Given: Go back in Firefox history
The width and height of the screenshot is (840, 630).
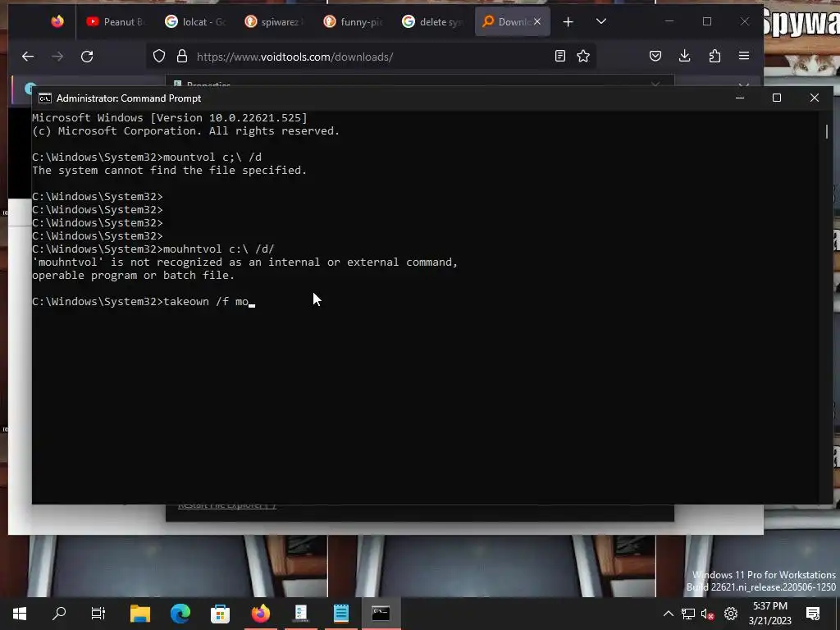Looking at the screenshot, I should tap(28, 57).
